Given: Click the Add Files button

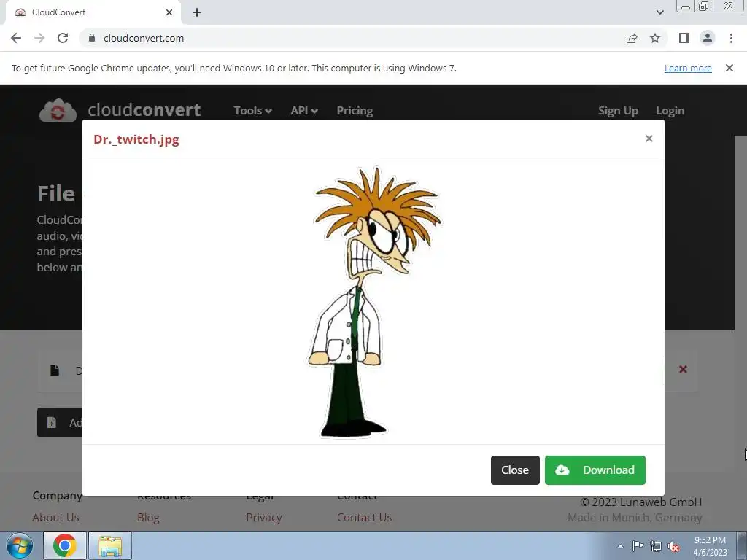Looking at the screenshot, I should [60, 422].
